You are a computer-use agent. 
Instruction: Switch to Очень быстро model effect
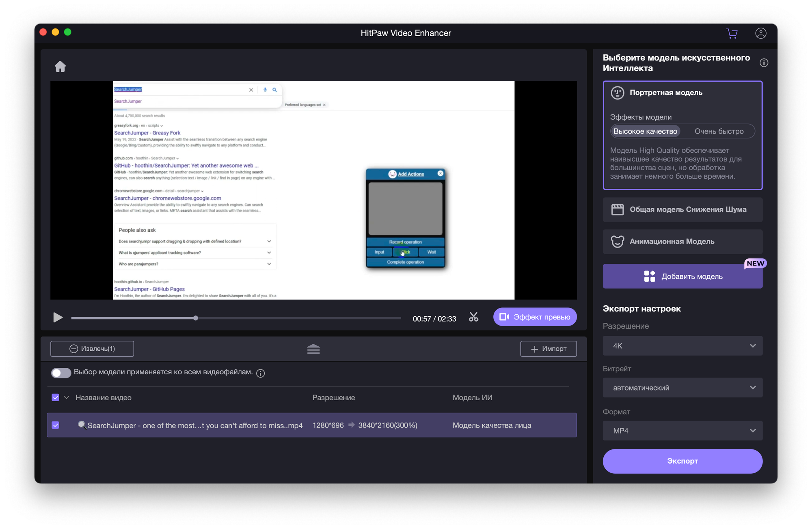tap(719, 131)
